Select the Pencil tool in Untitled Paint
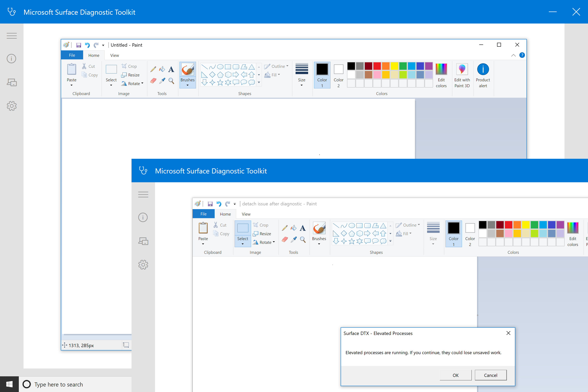The height and width of the screenshot is (392, 588). point(153,69)
